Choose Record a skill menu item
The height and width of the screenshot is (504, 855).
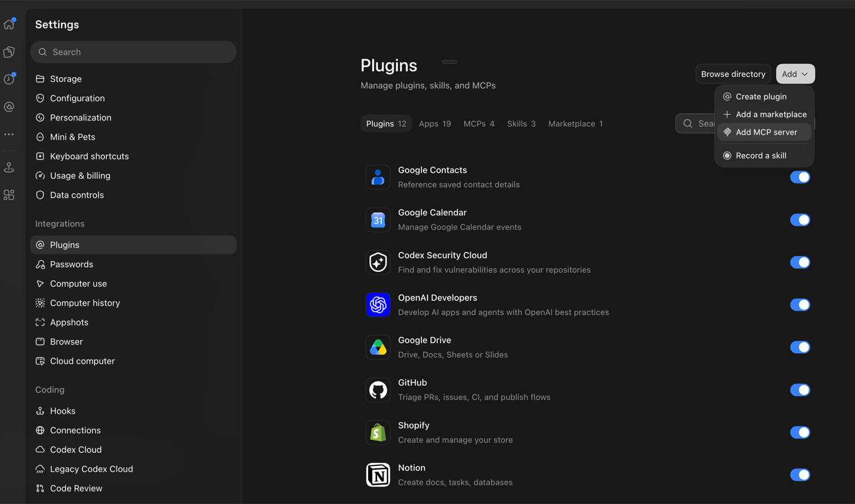click(x=764, y=156)
